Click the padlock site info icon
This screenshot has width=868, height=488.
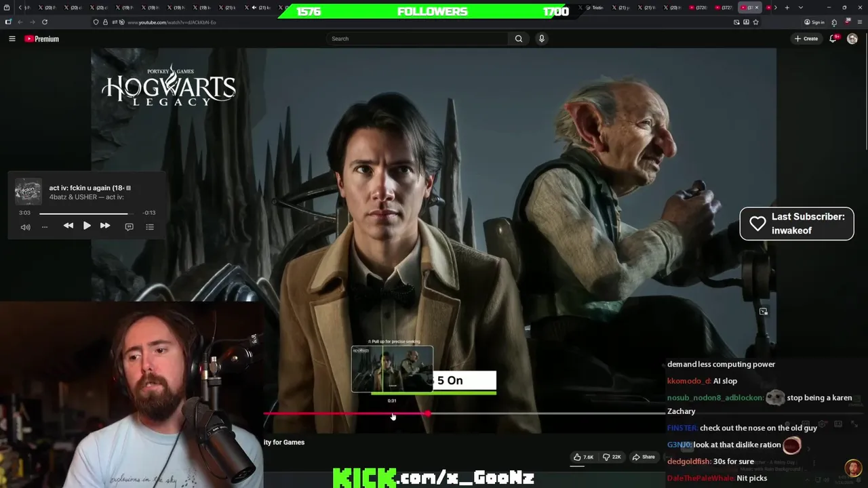[105, 22]
